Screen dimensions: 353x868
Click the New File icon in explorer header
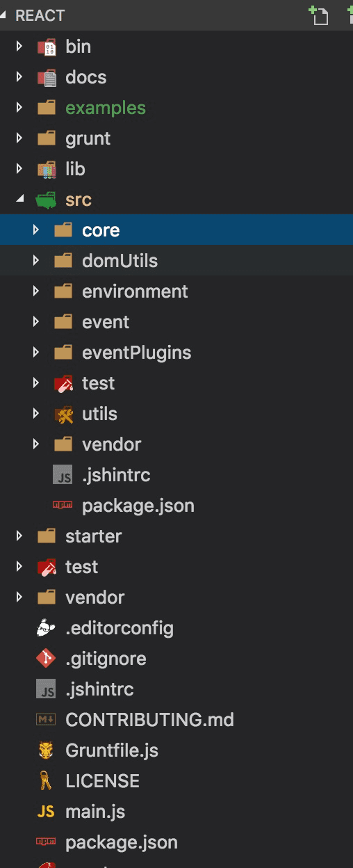[318, 15]
